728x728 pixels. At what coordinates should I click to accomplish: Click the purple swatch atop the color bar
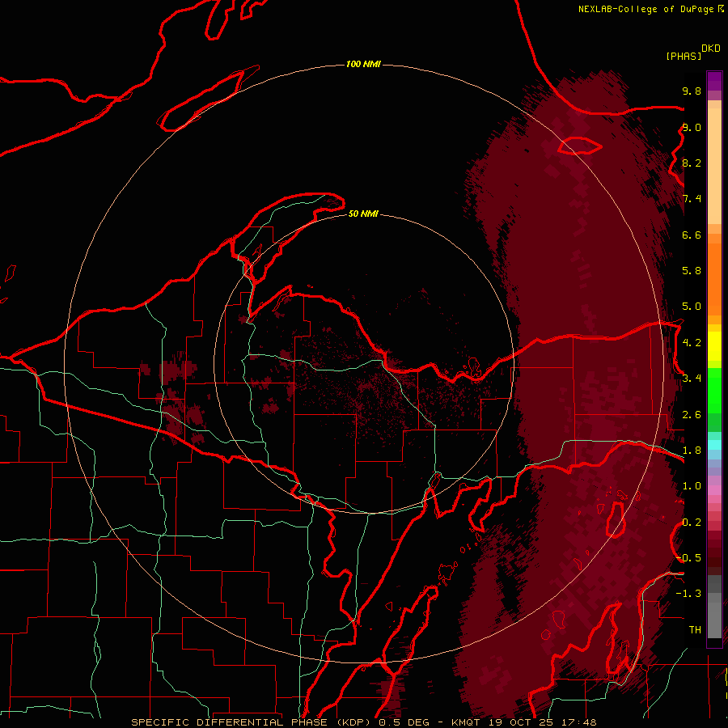tap(714, 81)
